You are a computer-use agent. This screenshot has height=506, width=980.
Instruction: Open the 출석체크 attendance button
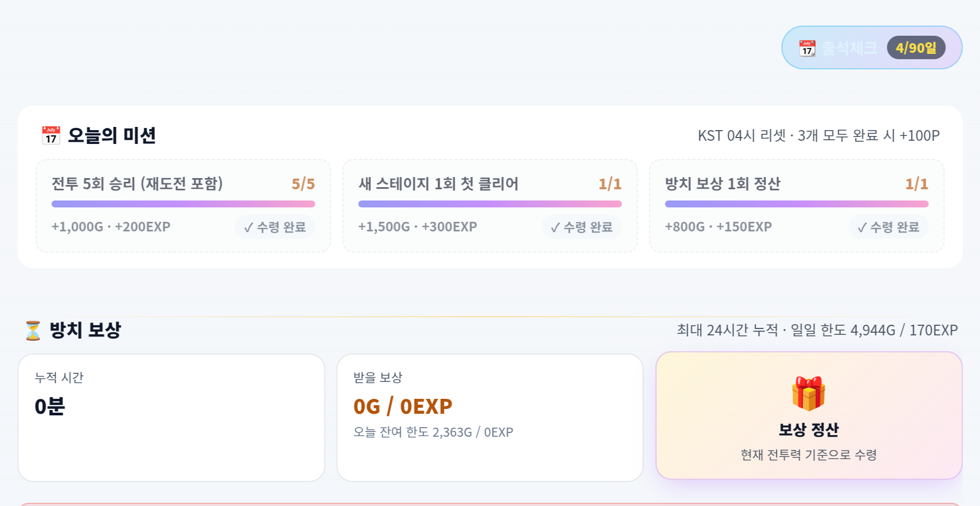[872, 47]
